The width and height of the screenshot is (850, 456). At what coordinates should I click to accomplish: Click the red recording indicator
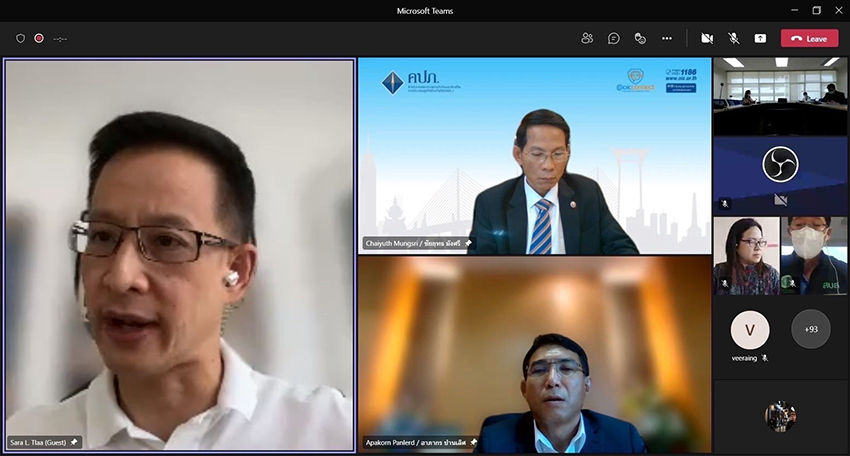39,38
